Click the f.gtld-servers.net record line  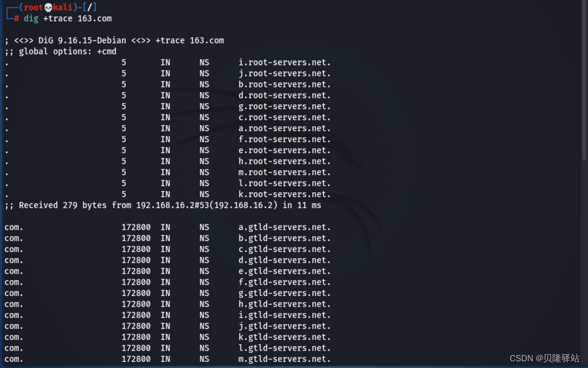pos(284,282)
